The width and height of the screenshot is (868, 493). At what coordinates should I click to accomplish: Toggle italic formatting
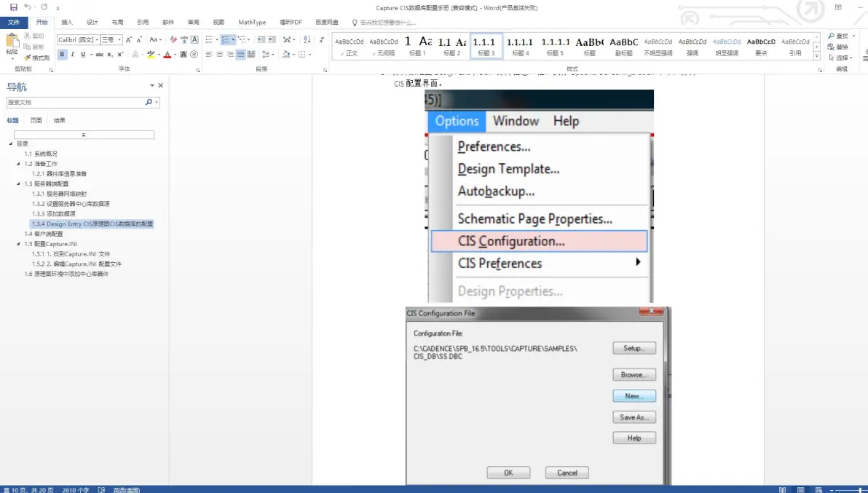73,54
